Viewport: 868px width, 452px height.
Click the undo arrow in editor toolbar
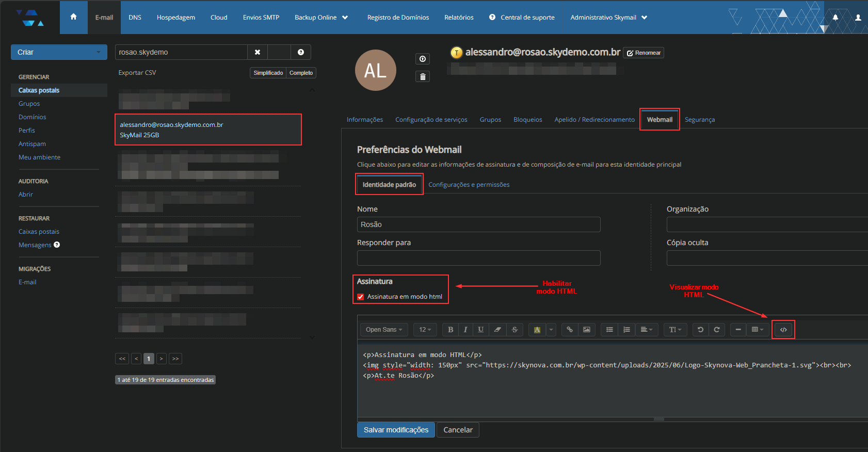(x=700, y=330)
